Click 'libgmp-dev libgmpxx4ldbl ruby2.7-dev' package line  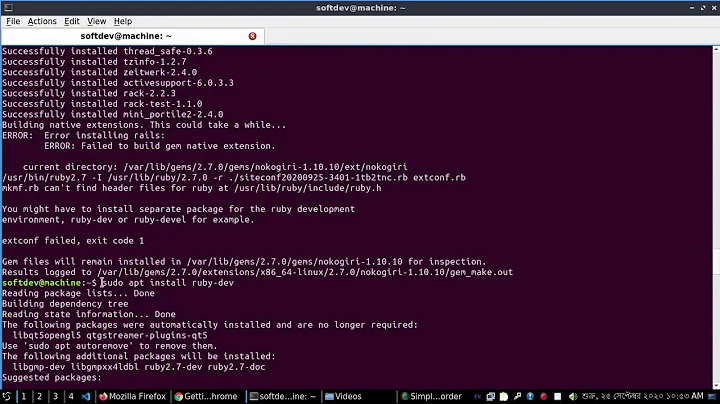coord(139,367)
